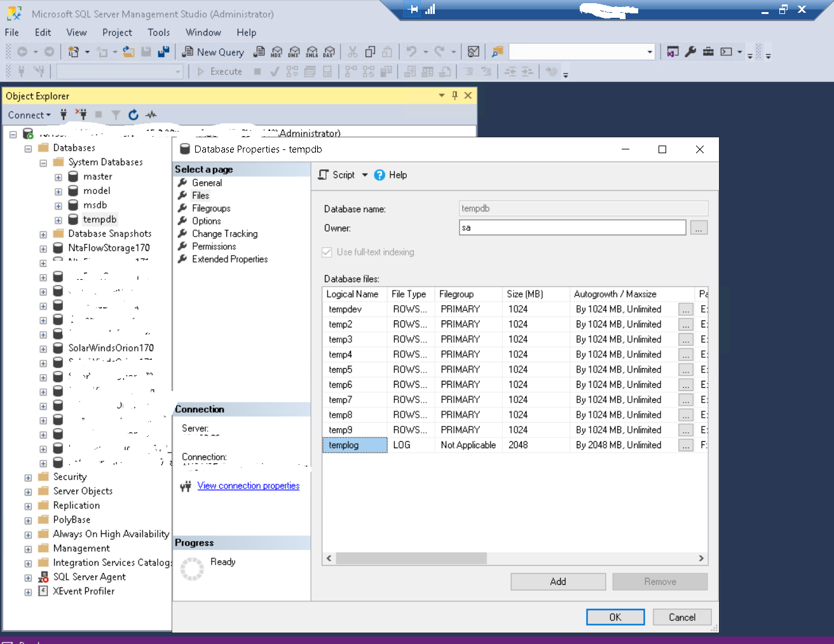Open the Project menu
The height and width of the screenshot is (644, 834).
point(117,32)
